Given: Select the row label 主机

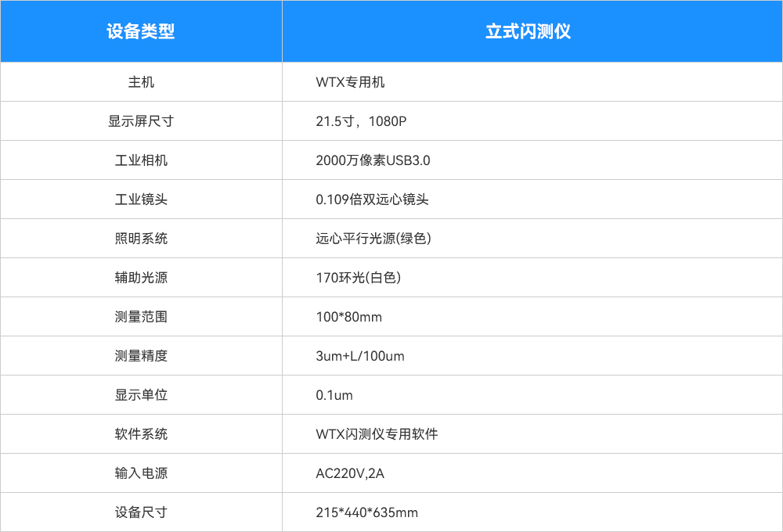Looking at the screenshot, I should (141, 82).
